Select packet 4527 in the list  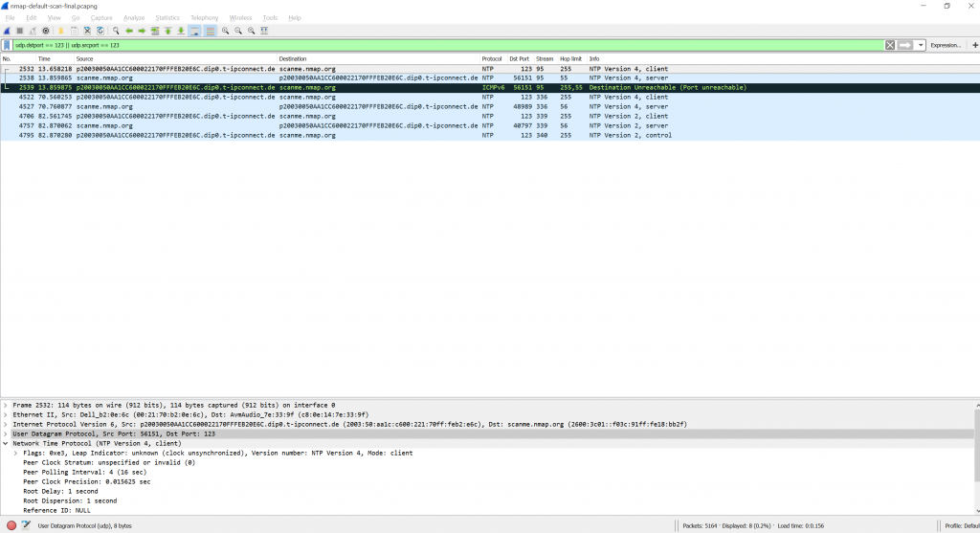[490, 106]
